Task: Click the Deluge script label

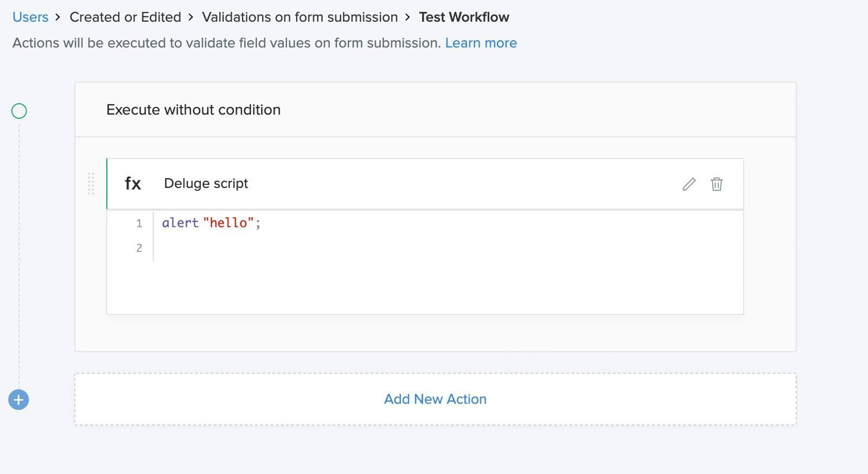Action: pyautogui.click(x=206, y=184)
